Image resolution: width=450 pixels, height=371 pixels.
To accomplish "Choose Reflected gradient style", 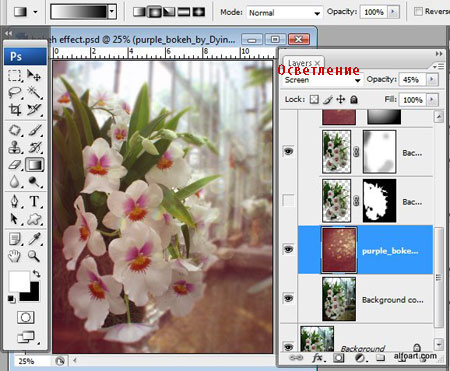I will (184, 12).
